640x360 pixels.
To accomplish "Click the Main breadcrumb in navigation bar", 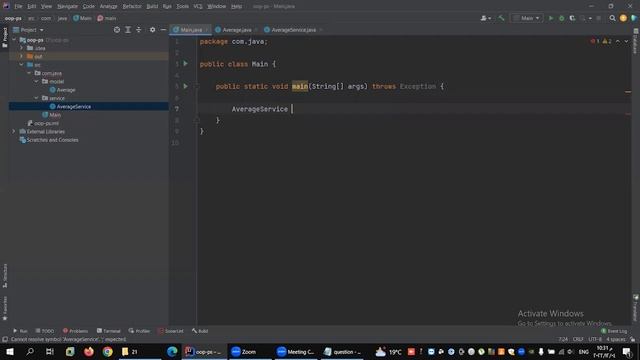I will [82, 18].
